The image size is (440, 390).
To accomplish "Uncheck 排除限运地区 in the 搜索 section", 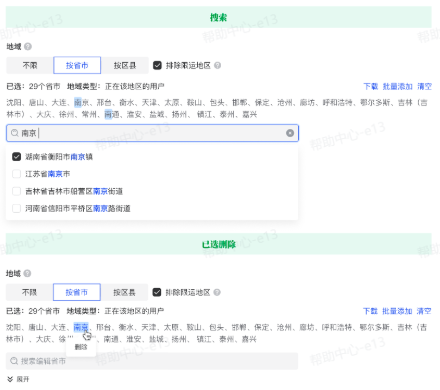I will 157,65.
